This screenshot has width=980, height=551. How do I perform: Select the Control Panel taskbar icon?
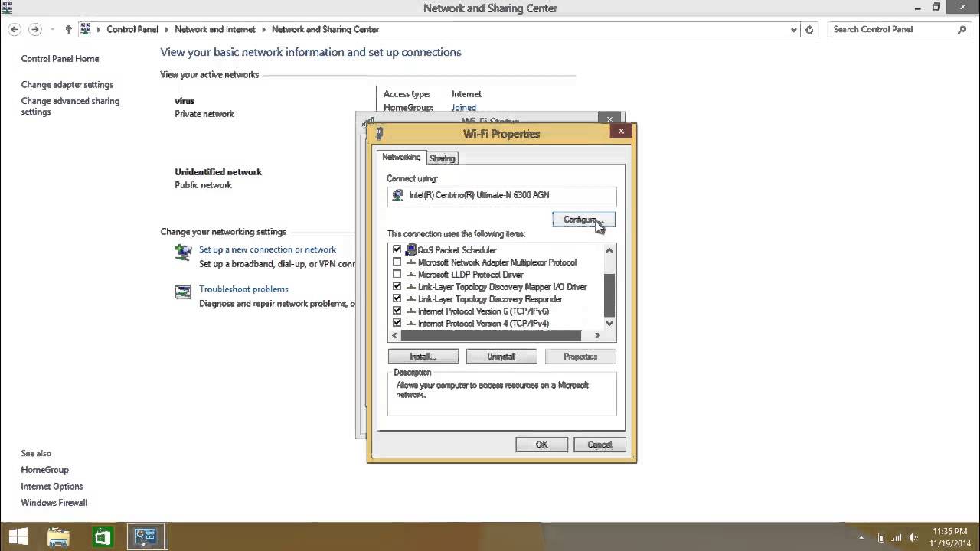tap(145, 536)
